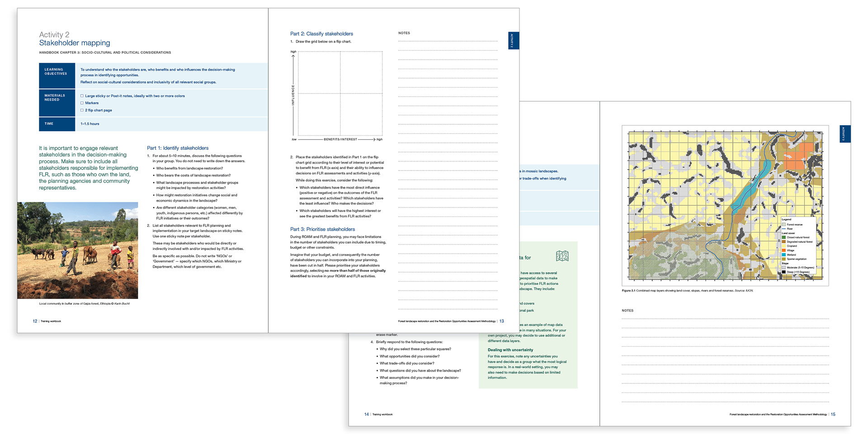Tick the 'Large sticky or Post-it notes' checkbox
Screen dimensions: 868x434
82,96
